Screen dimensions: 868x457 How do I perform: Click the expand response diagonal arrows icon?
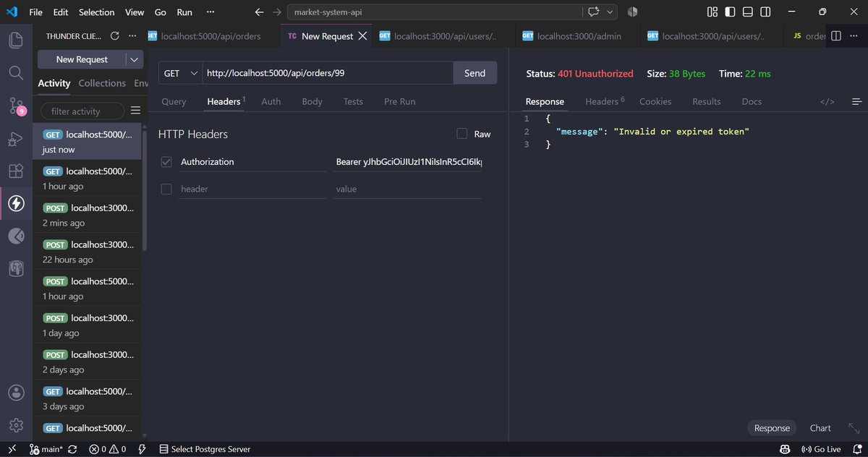coord(854,428)
